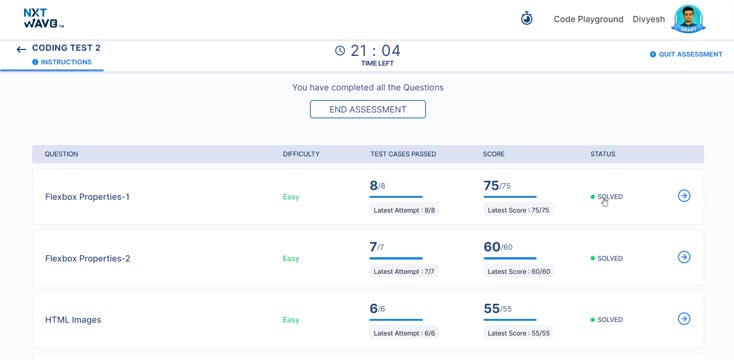
Task: Click the clock icon near time left
Action: click(340, 51)
